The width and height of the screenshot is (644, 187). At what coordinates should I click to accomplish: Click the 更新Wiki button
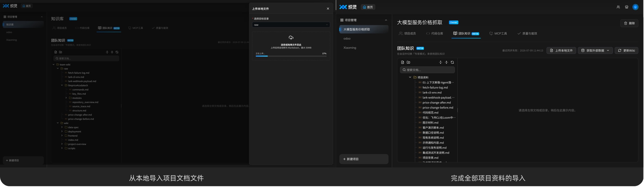(x=626, y=50)
